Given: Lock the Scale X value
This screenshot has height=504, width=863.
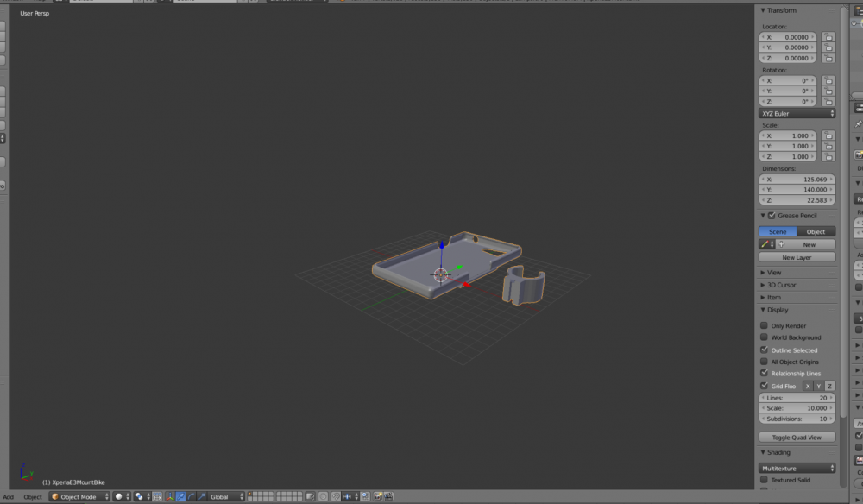Looking at the screenshot, I should (828, 135).
